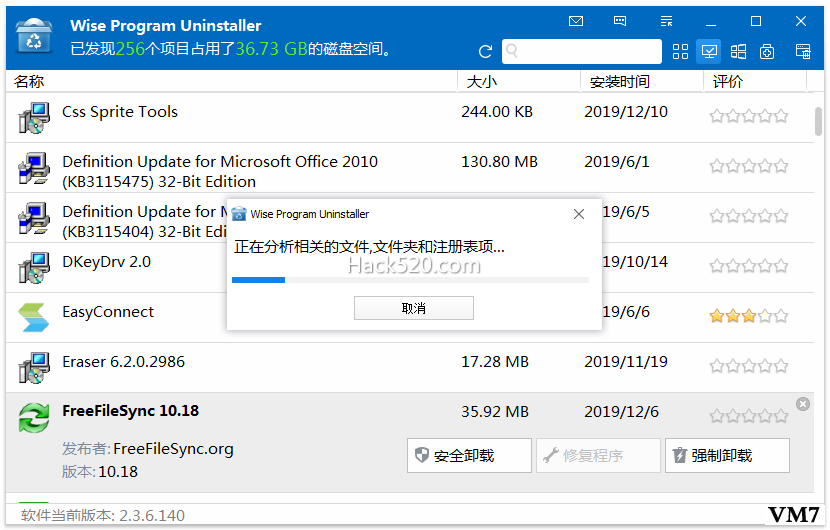This screenshot has height=530, width=830.
Task: Click the 修复程序 repair program button
Action: tap(598, 455)
